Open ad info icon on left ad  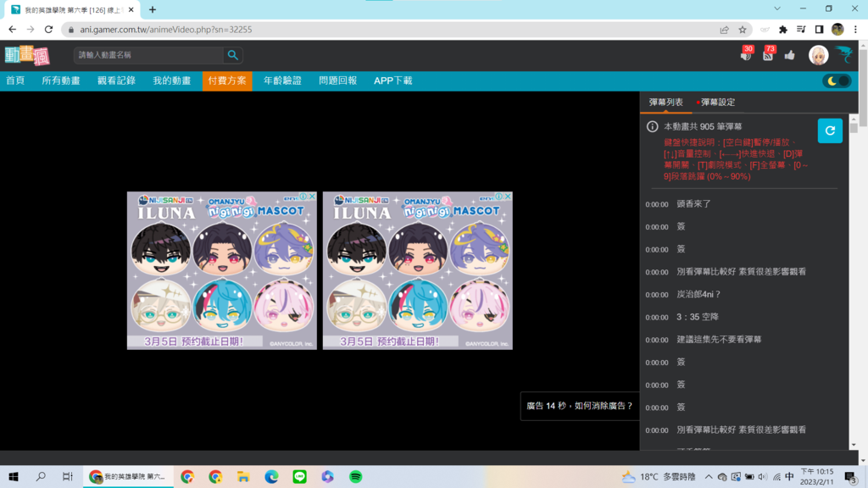[303, 197]
